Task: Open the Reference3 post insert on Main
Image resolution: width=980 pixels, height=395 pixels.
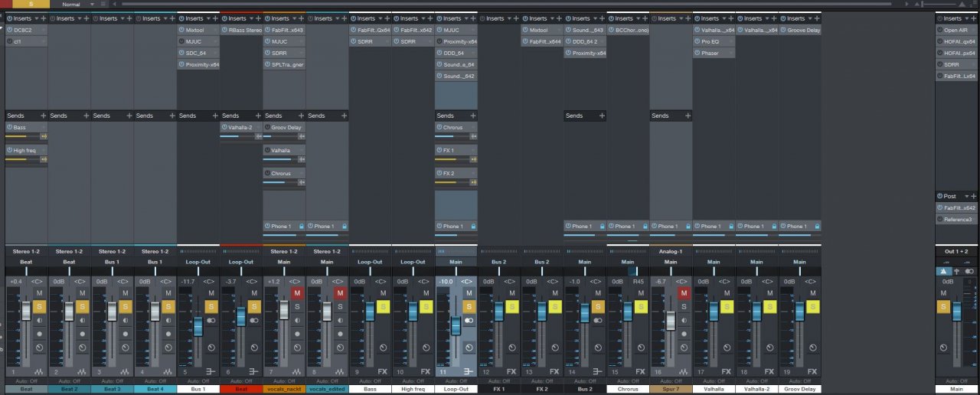Action: pyautogui.click(x=956, y=220)
